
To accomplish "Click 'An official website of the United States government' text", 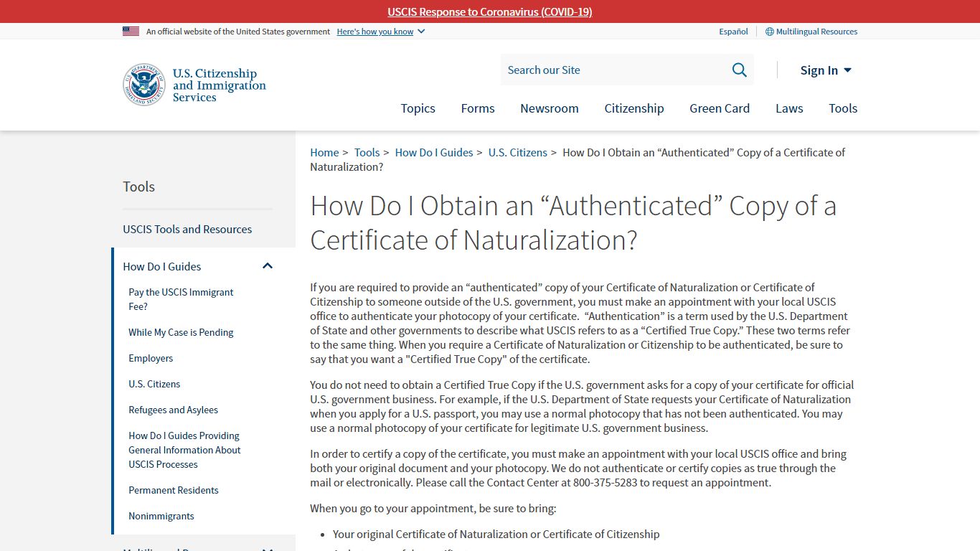I will (238, 32).
